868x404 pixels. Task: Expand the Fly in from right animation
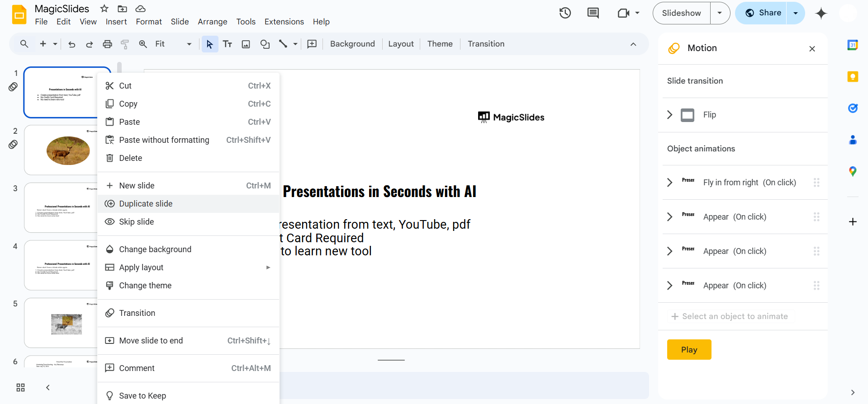[x=670, y=183]
